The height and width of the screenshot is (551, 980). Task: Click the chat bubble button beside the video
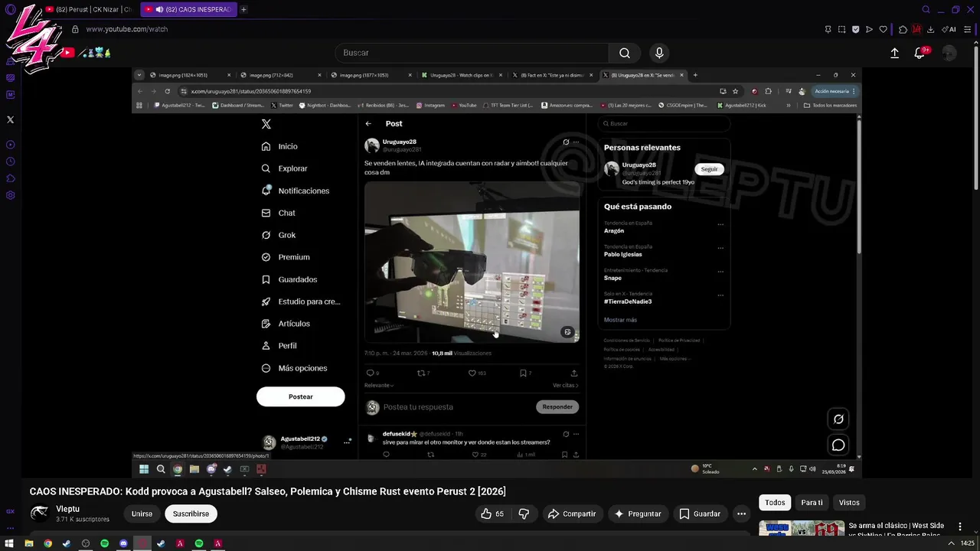(838, 445)
